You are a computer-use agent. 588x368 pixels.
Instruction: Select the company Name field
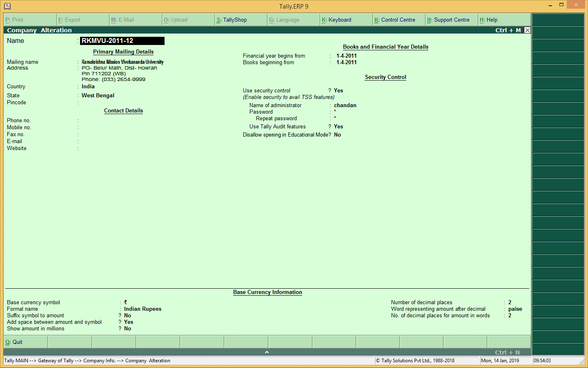(x=122, y=40)
